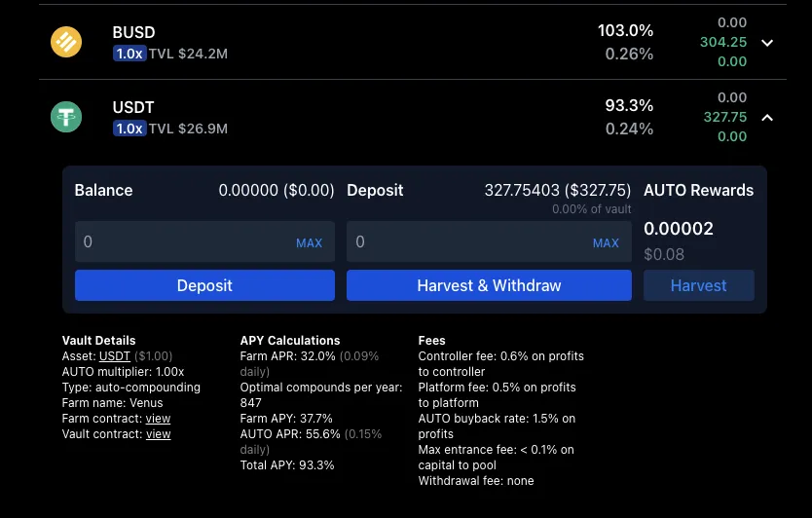
Task: Click the TVL $26.9M text
Action: click(x=188, y=129)
